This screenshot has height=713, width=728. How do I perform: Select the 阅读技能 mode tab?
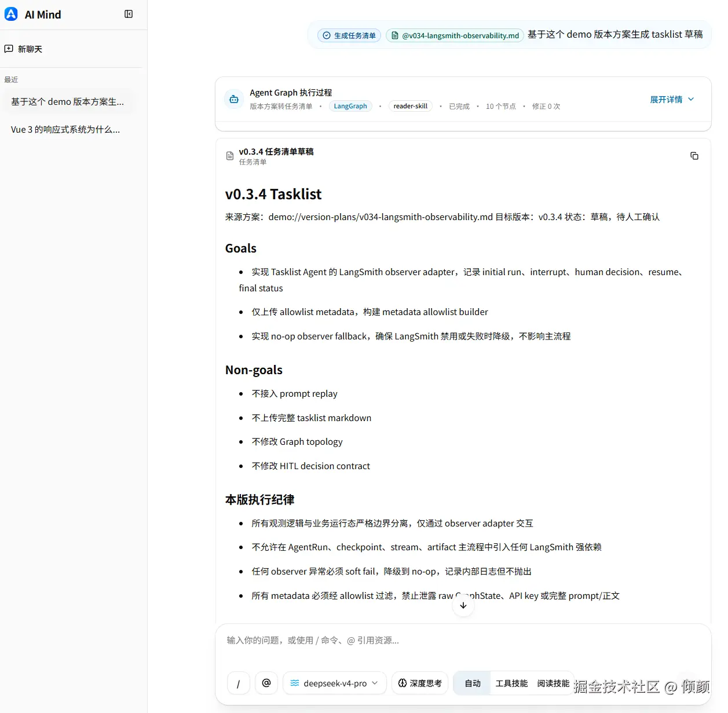click(553, 683)
